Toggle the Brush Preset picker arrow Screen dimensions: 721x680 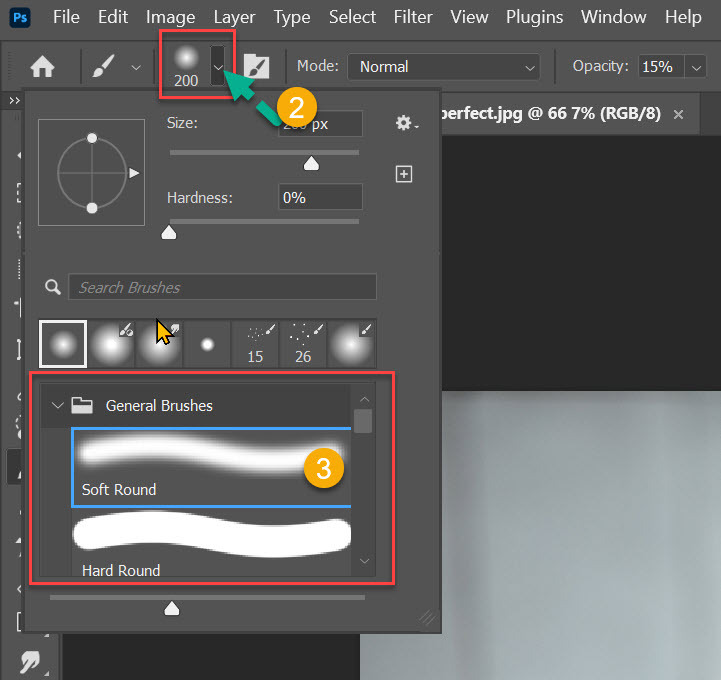pyautogui.click(x=217, y=66)
